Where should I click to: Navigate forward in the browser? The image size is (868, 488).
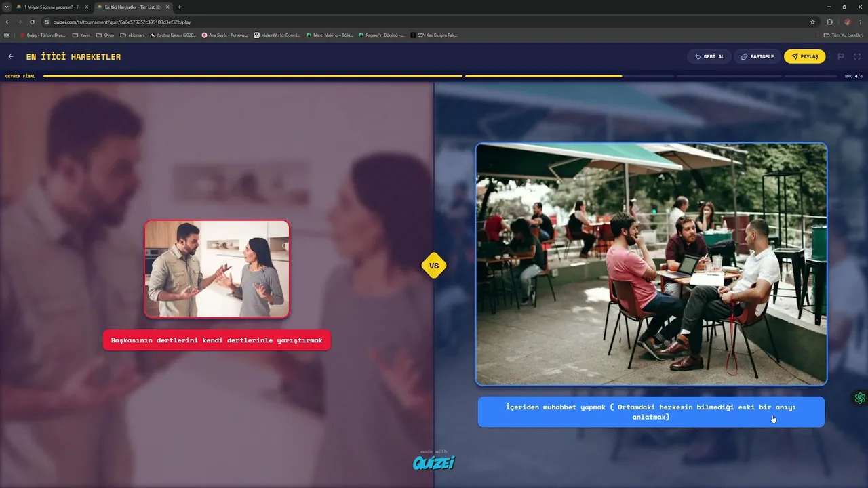point(20,22)
